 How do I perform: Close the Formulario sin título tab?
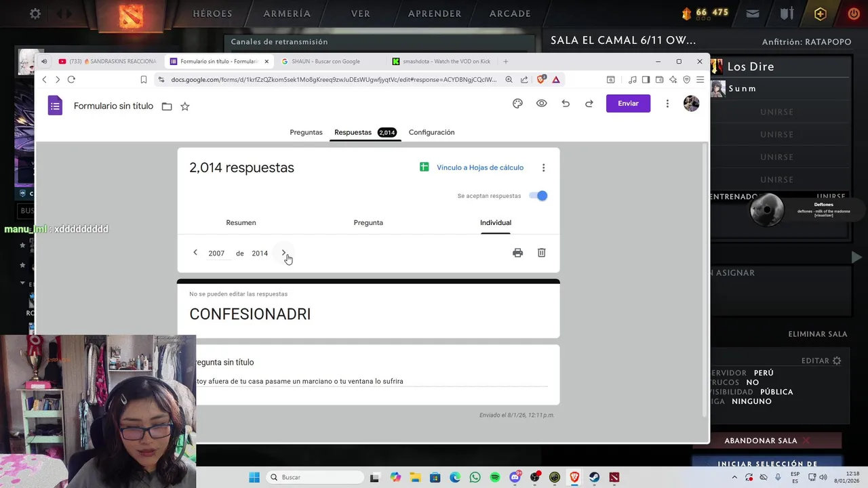[x=267, y=61]
